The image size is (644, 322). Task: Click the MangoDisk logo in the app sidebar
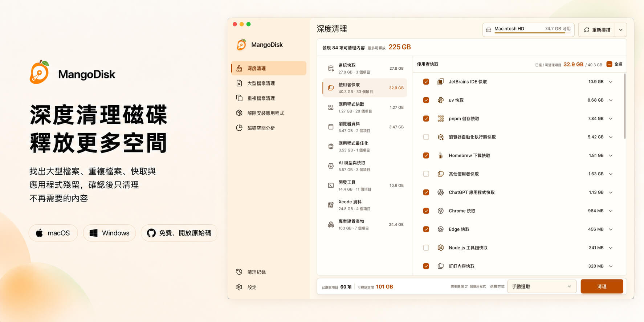click(241, 45)
